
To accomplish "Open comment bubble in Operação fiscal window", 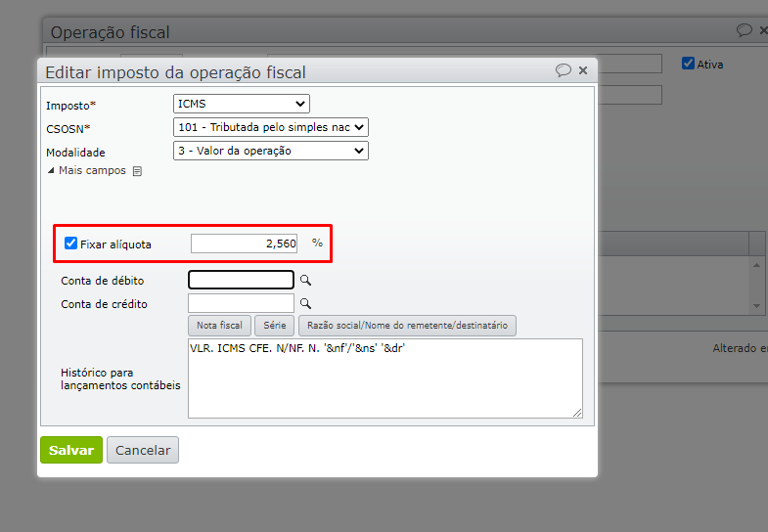I will tap(744, 30).
